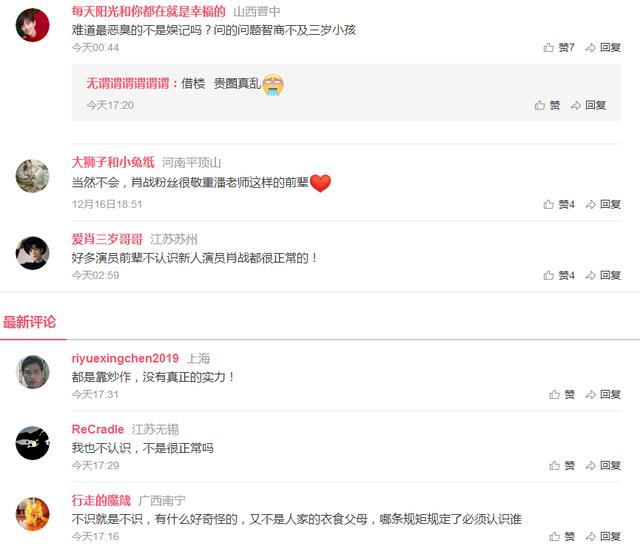Like the comment by 每天阳光和你都在就是幸福的
640x546 pixels.
coord(559,48)
